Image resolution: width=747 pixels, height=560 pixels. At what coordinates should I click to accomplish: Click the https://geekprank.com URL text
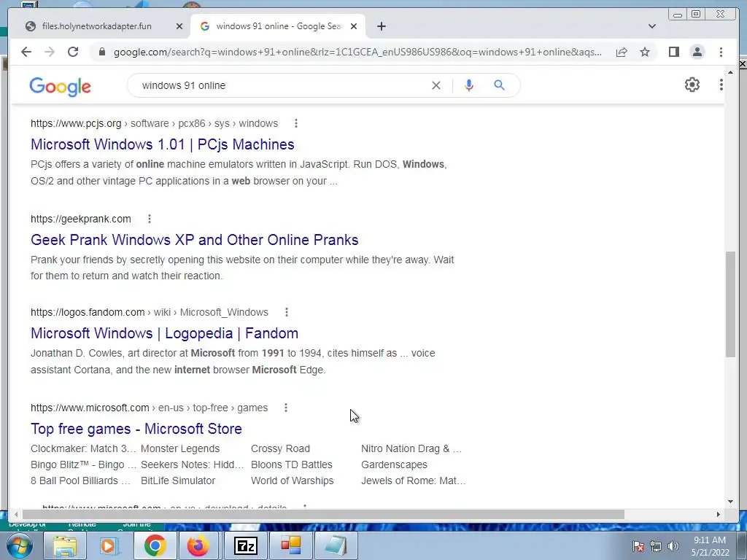80,219
